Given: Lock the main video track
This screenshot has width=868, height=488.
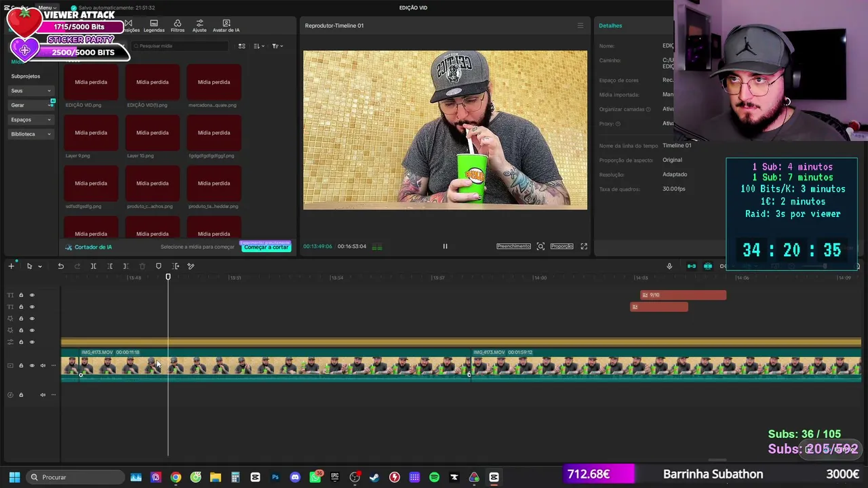Looking at the screenshot, I should click(21, 366).
